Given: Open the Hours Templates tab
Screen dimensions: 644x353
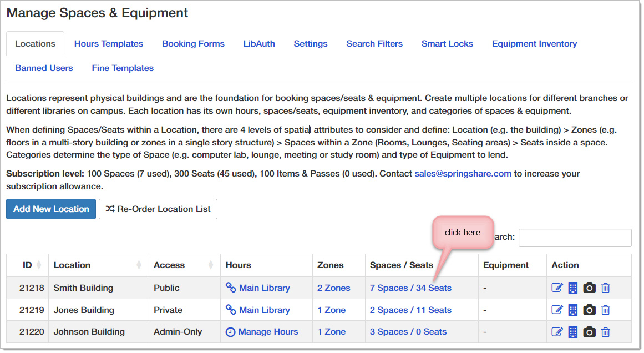Looking at the screenshot, I should pos(109,44).
